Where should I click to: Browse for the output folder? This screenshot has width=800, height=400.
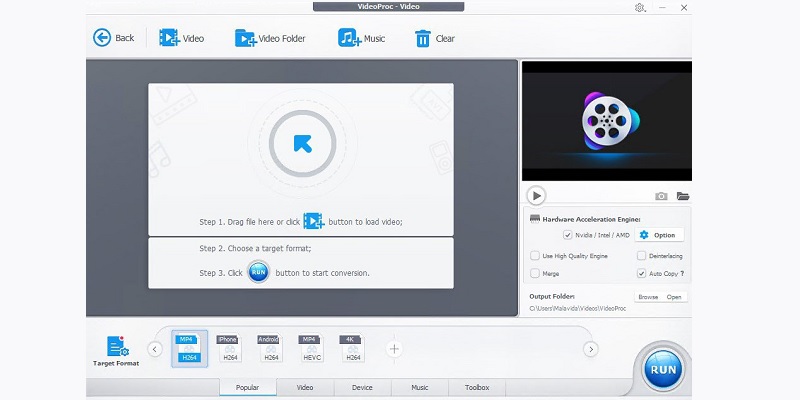coord(648,297)
